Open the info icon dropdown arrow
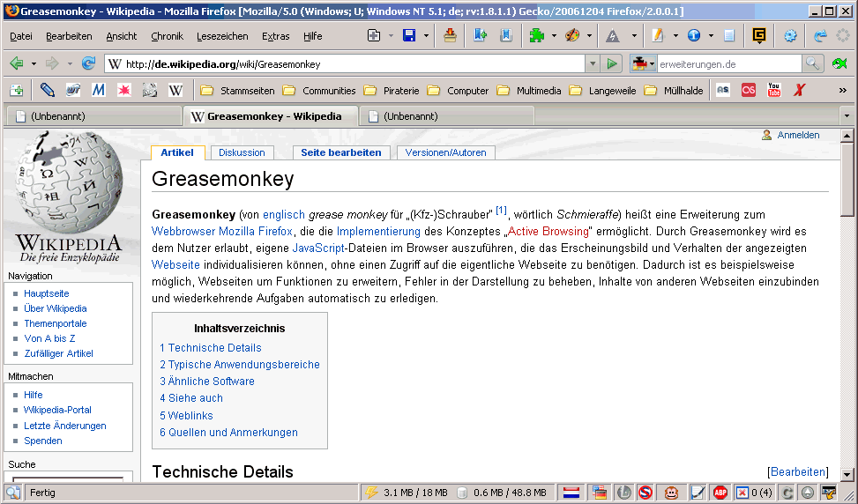 point(711,36)
